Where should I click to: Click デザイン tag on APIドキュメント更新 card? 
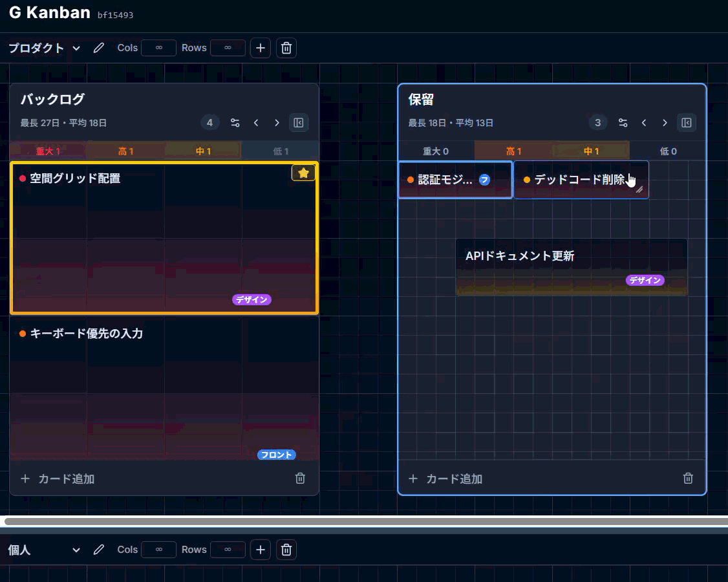click(x=645, y=280)
